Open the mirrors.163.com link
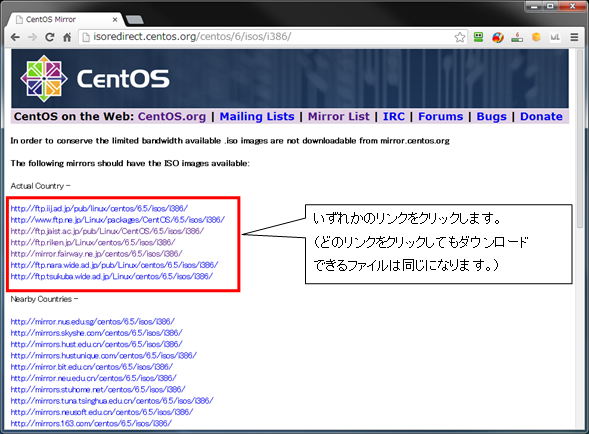589x434 pixels. [x=91, y=423]
